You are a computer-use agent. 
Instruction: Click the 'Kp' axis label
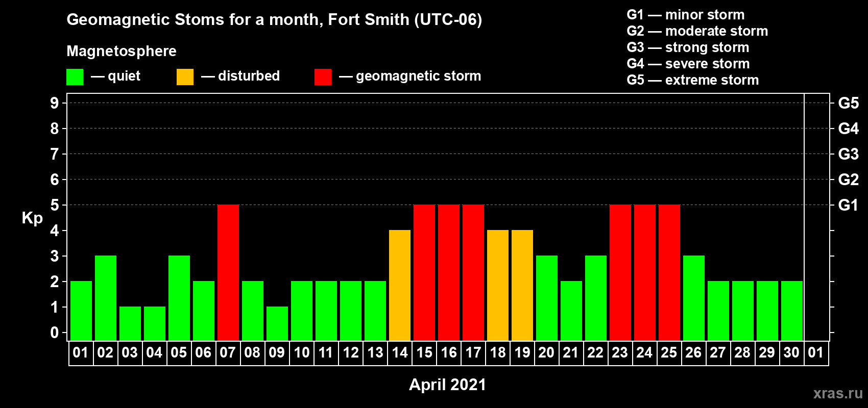[x=32, y=218]
